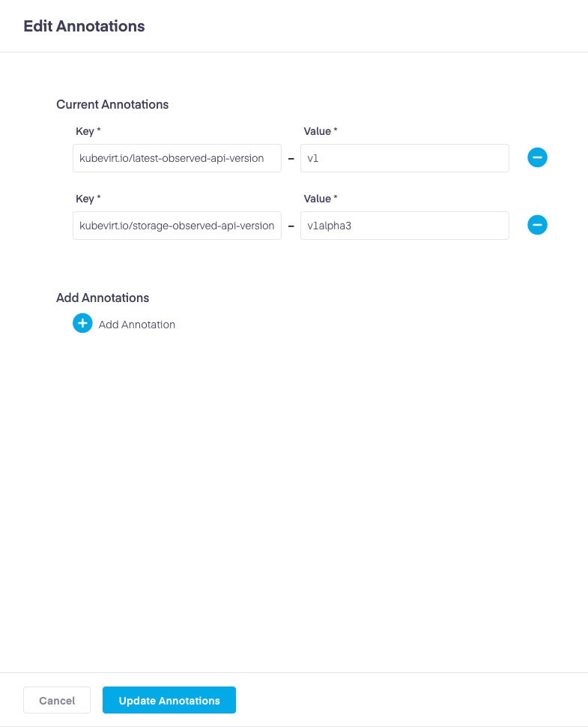
Task: Click the Edit Annotations dialog title
Action: pyautogui.click(x=84, y=26)
